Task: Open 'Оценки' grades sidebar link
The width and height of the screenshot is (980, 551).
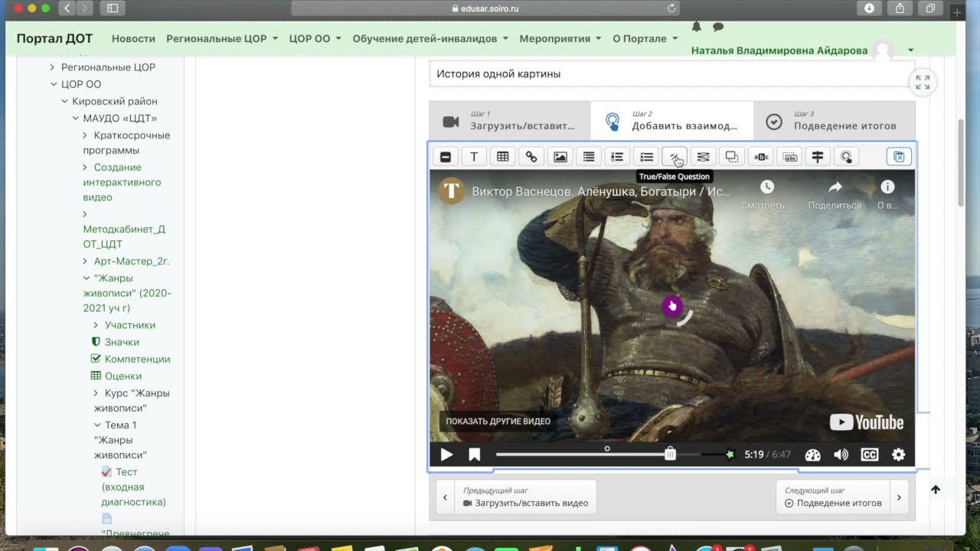Action: point(123,376)
